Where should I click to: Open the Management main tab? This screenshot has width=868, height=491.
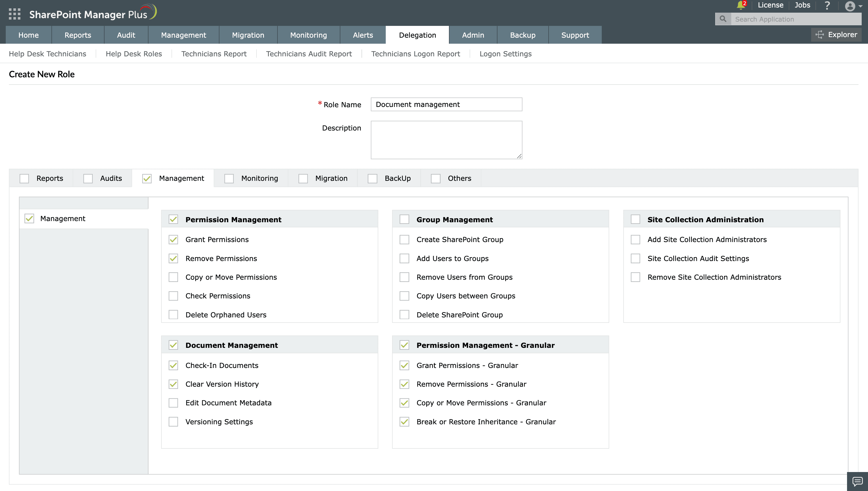tap(183, 35)
